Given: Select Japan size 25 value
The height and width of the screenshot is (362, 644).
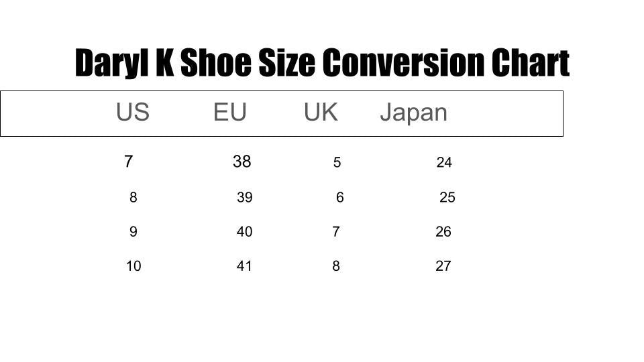Looking at the screenshot, I should point(447,197).
